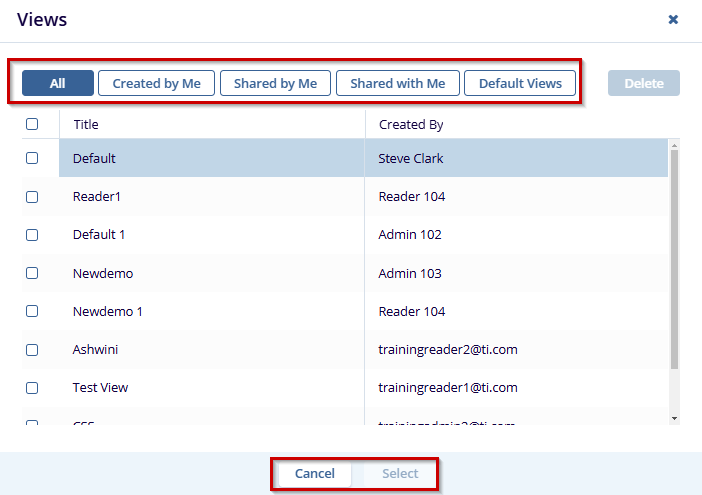Click the Cancel button
The width and height of the screenshot is (702, 495).
314,474
